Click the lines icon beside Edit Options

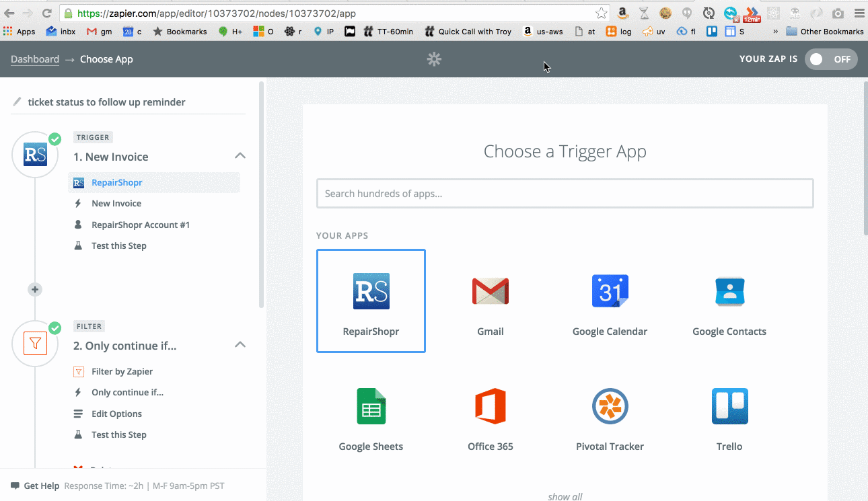78,414
